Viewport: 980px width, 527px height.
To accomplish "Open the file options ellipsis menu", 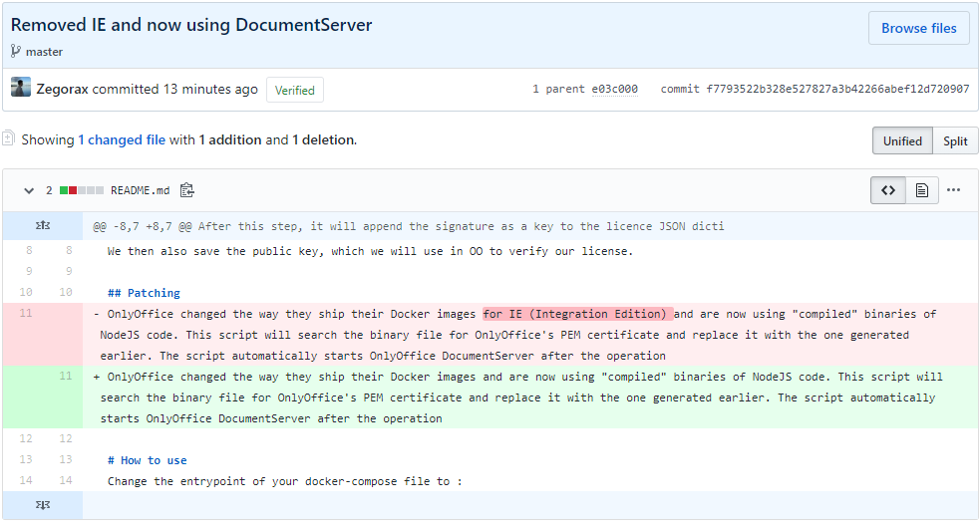I will [x=953, y=190].
